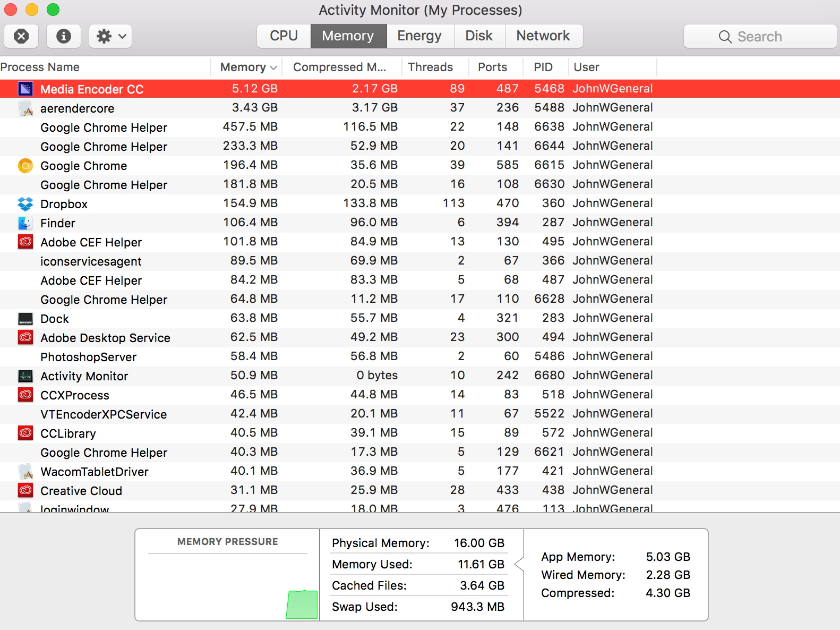Click the App Memory 5.03 GB value
This screenshot has height=630, width=840.
pos(668,557)
